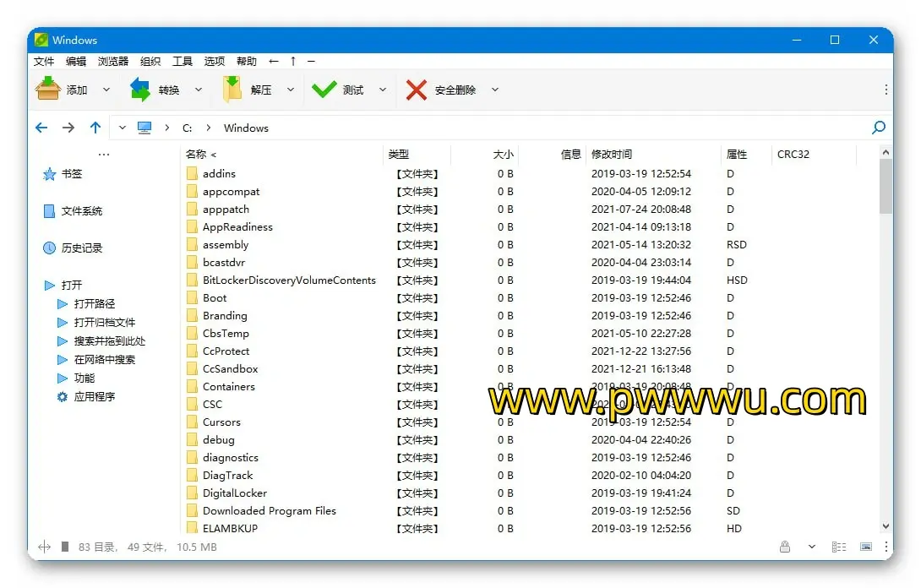Image resolution: width=921 pixels, height=588 pixels.
Task: Open the 选项 (Options) menu
Action: (215, 61)
